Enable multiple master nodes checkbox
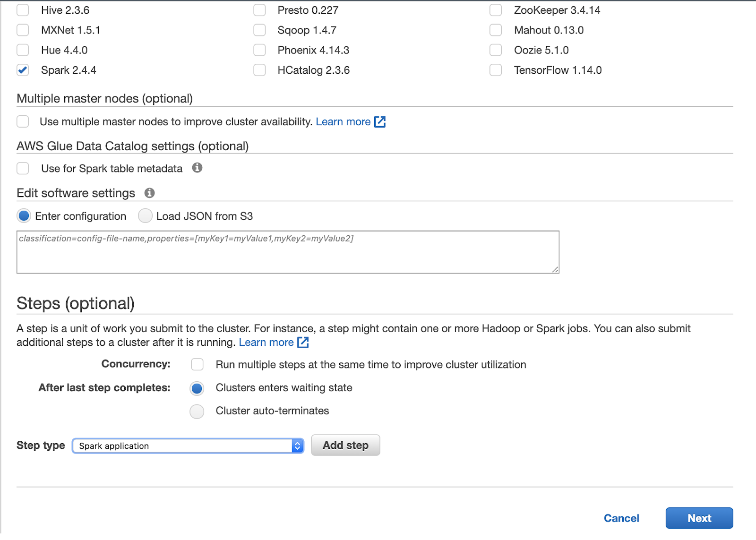This screenshot has height=540, width=756. pyautogui.click(x=23, y=121)
